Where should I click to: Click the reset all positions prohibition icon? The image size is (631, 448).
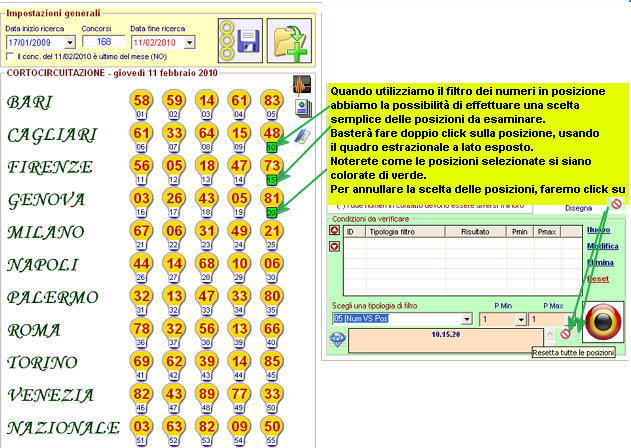click(566, 333)
